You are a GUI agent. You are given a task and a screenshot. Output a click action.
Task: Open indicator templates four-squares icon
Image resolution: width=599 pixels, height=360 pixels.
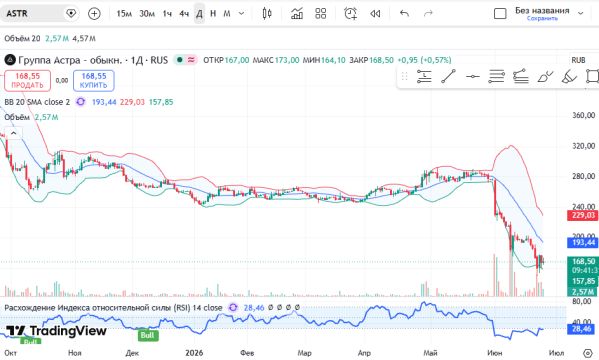[x=321, y=14]
